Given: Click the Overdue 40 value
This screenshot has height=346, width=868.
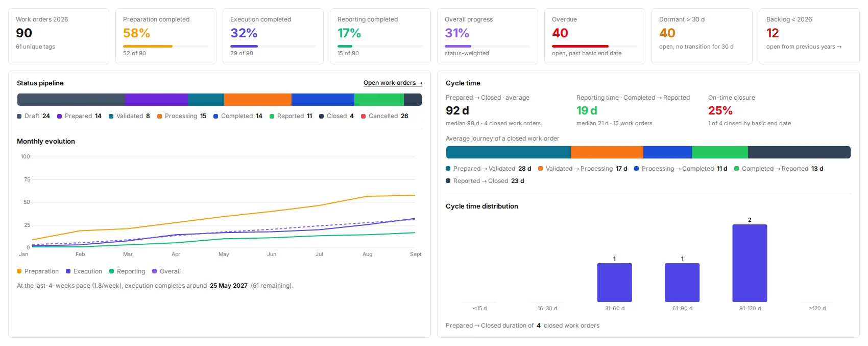Looking at the screenshot, I should pos(560,33).
